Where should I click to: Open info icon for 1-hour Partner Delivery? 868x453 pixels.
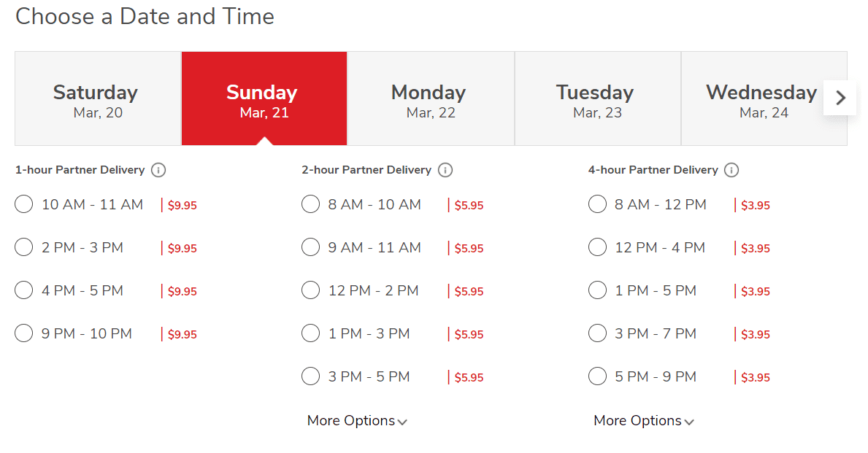coord(158,170)
